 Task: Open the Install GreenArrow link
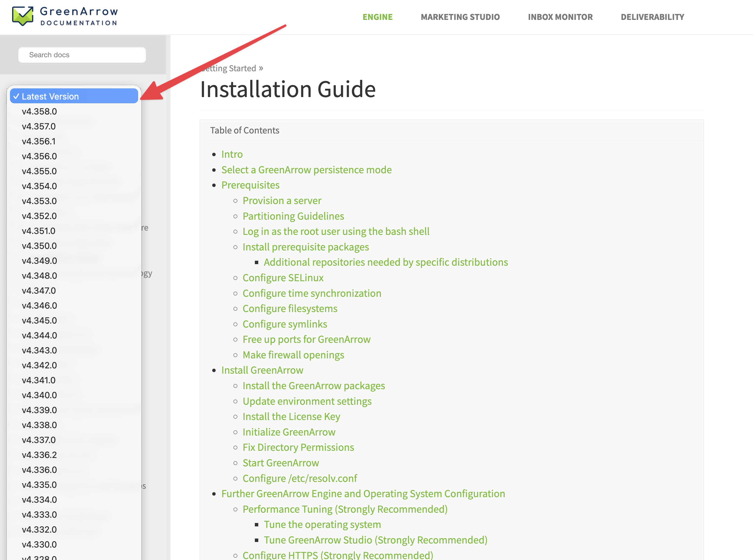(x=262, y=370)
